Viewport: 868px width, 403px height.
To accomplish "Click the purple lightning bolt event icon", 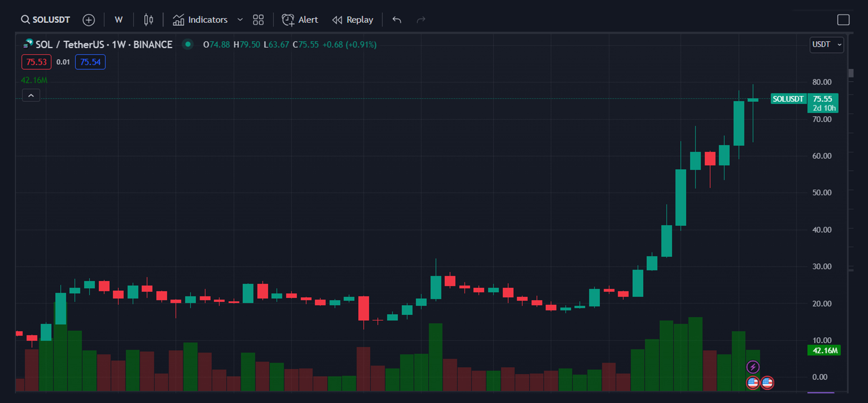I will [753, 367].
